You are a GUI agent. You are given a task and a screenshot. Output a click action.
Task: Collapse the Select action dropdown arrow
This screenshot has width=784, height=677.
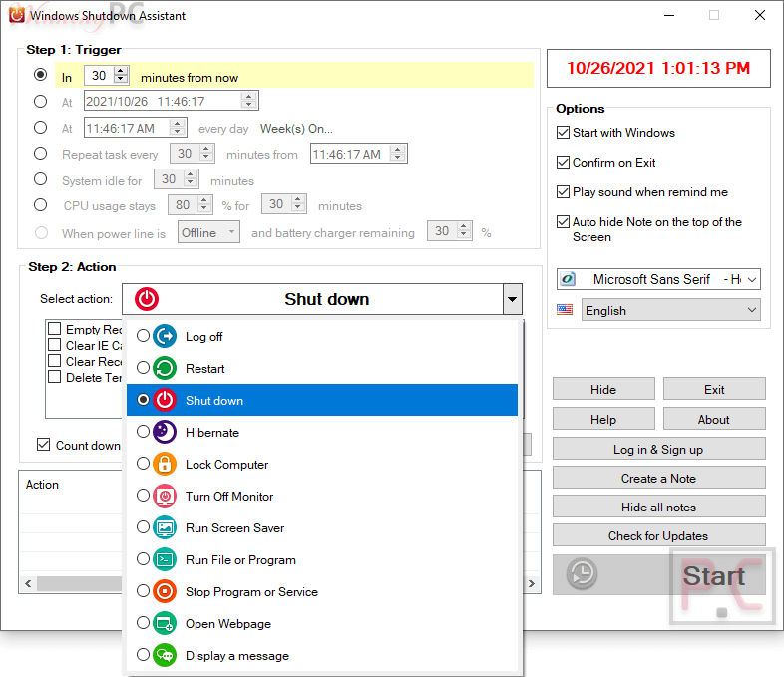512,299
